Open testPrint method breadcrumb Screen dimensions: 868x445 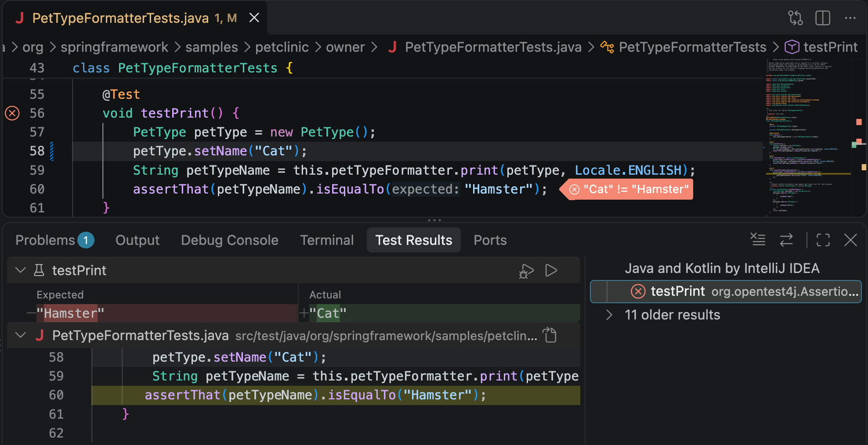click(x=822, y=47)
